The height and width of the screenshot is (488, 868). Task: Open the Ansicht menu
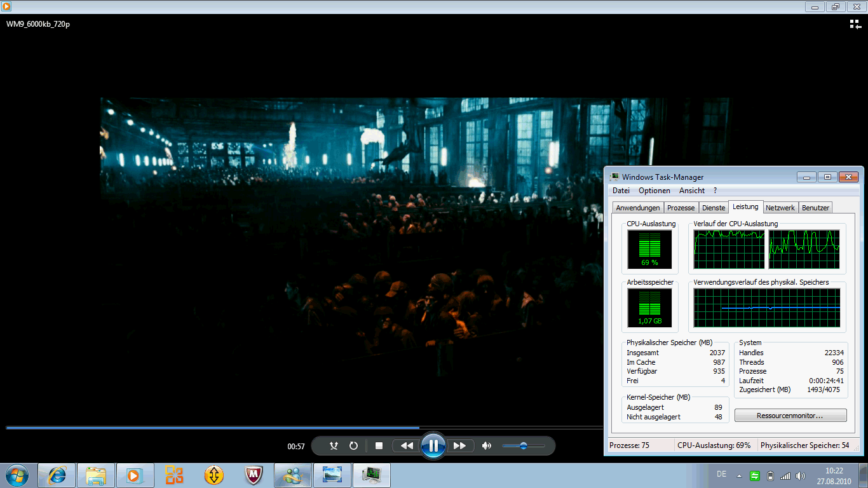point(692,191)
